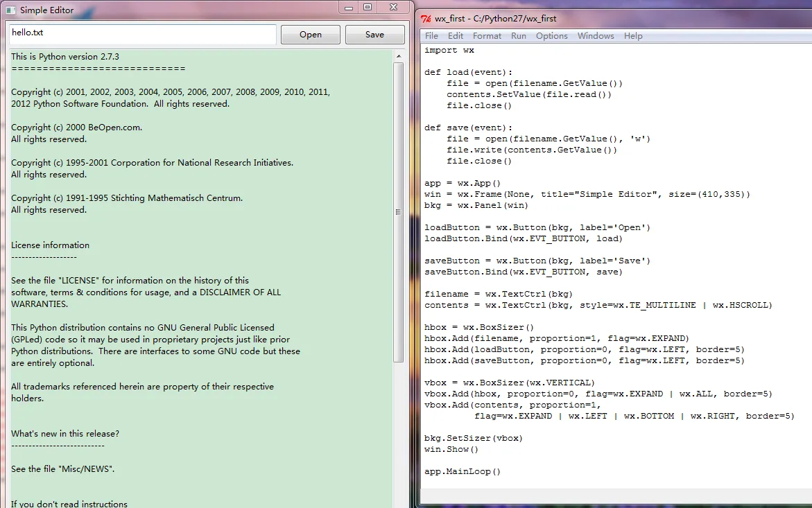
Task: Click the 'def save(event):' line
Action: click(468, 128)
